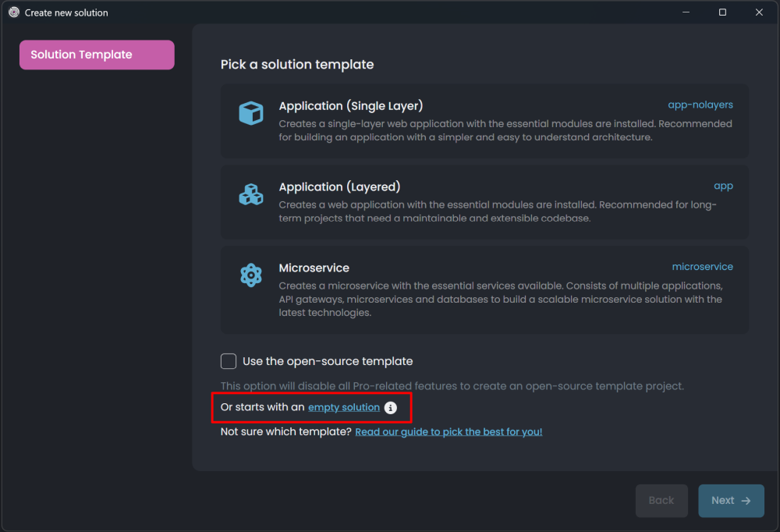Enable the open-source template checkbox

coord(229,361)
